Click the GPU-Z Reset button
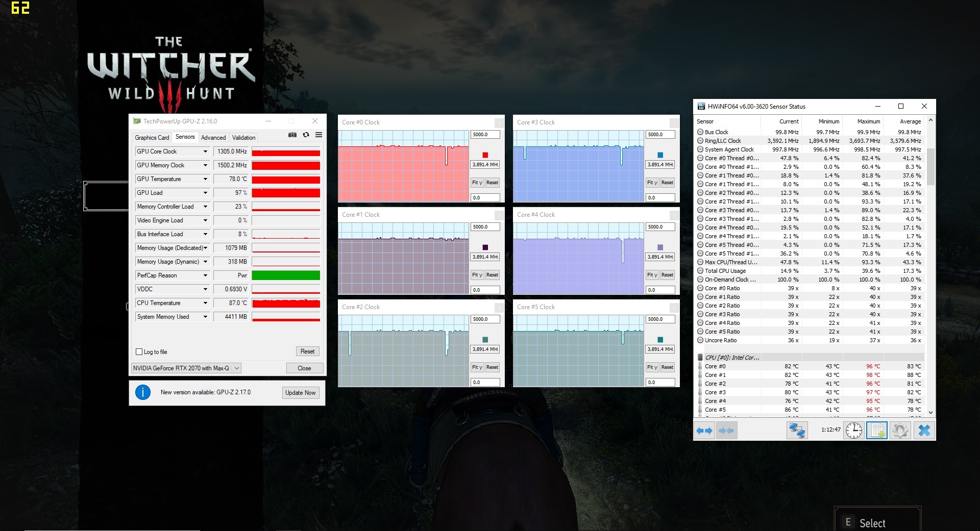 [x=307, y=351]
